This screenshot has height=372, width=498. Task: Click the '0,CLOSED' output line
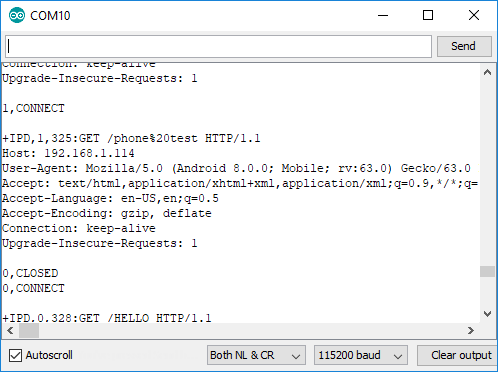pos(30,273)
